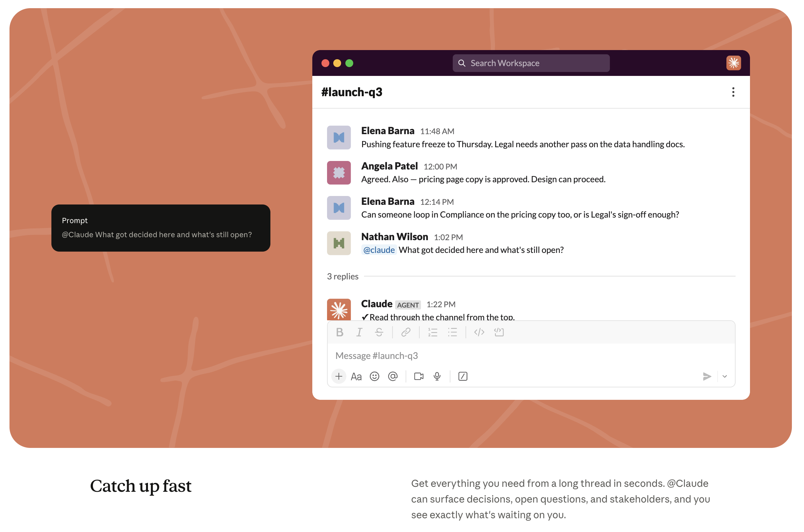Open the Claude app icon in the title bar
Image resolution: width=804 pixels, height=532 pixels.
(x=734, y=63)
